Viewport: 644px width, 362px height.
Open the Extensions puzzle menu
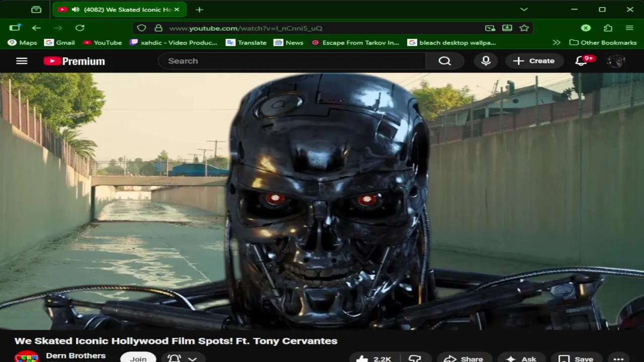pos(608,28)
